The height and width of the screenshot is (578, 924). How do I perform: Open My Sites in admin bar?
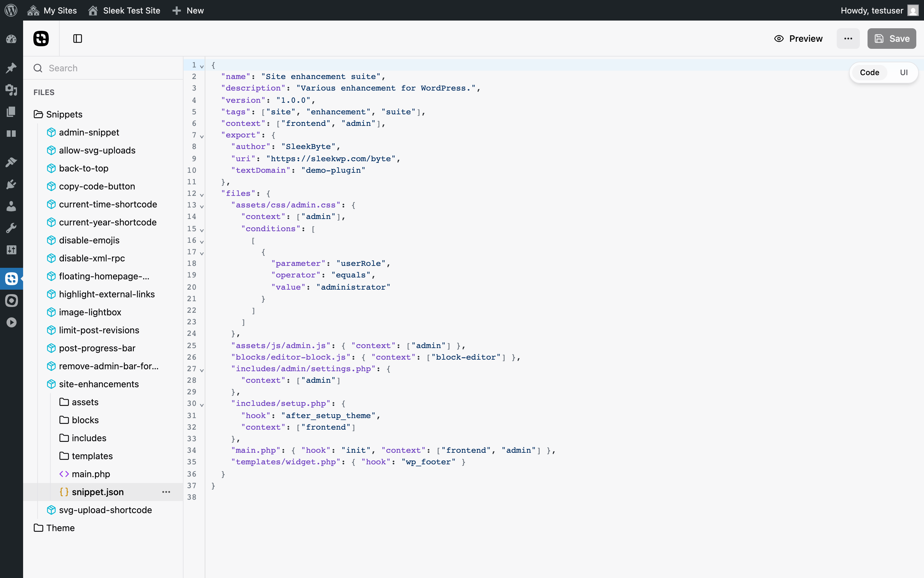pyautogui.click(x=52, y=10)
